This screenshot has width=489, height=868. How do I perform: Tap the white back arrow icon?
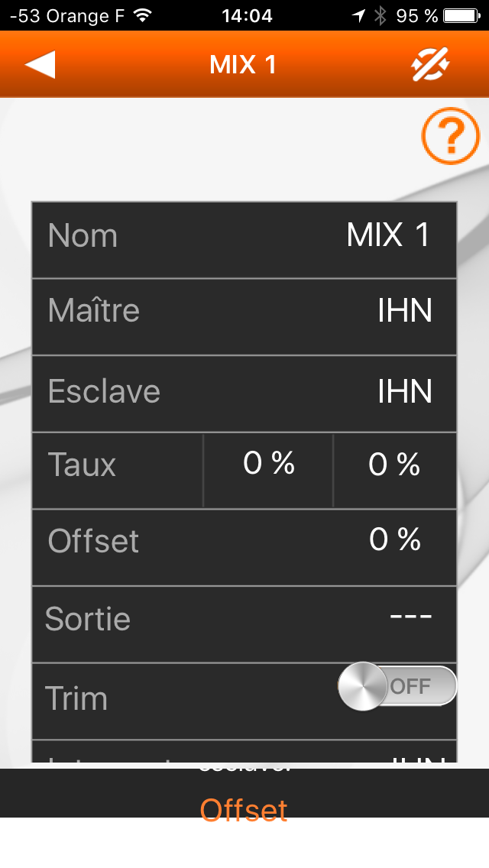(40, 64)
